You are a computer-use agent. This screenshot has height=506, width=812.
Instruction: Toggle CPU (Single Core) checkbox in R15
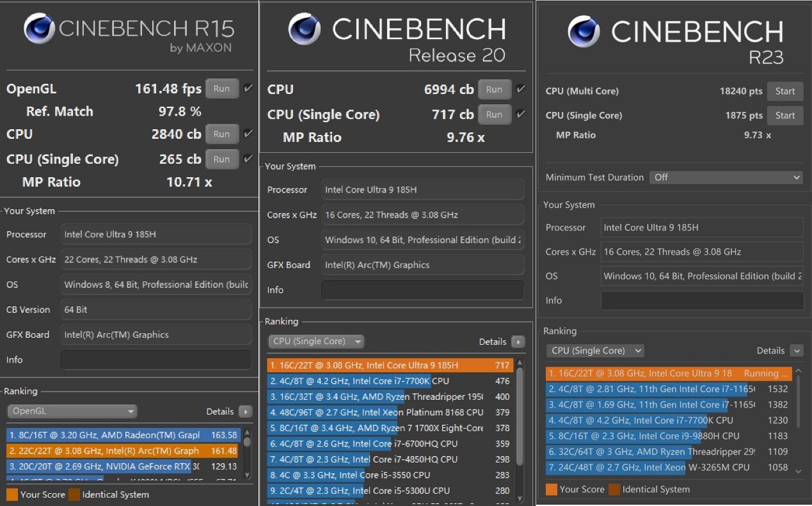(x=248, y=159)
